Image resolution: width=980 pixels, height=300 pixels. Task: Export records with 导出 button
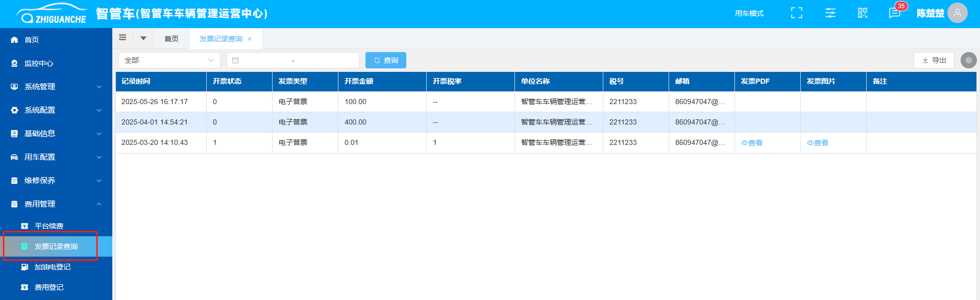[x=934, y=60]
